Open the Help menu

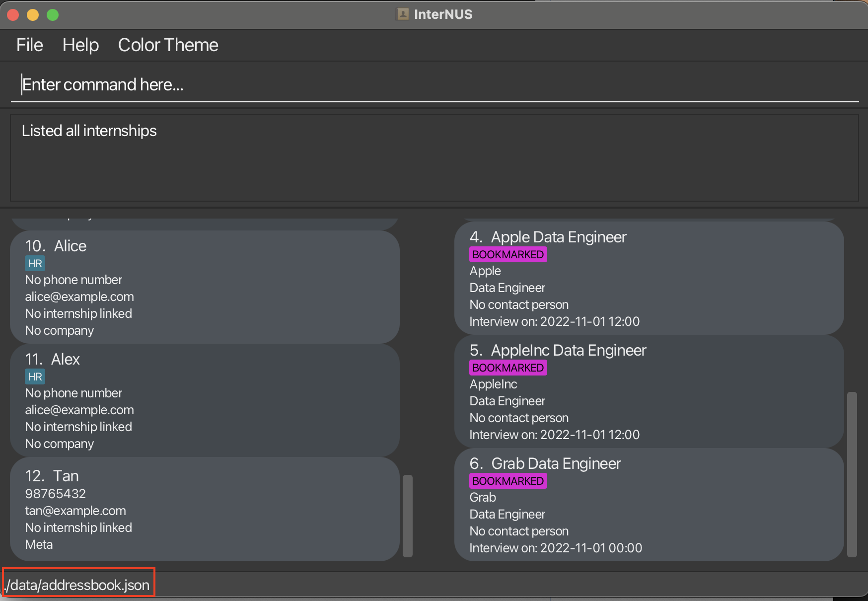[x=80, y=45]
